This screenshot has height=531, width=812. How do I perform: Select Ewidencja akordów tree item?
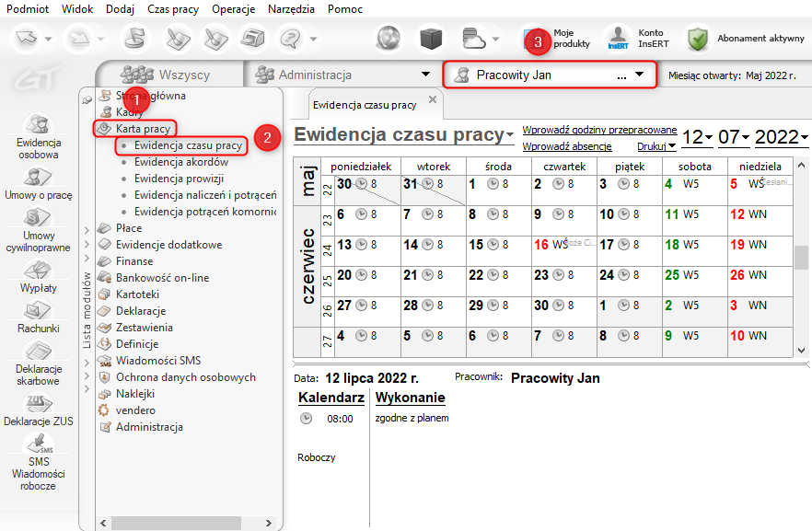[x=181, y=162]
